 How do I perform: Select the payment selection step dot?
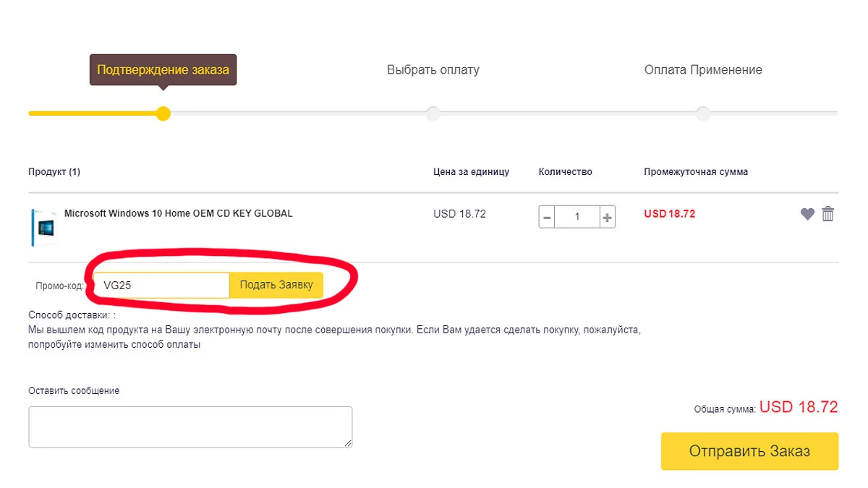tap(433, 114)
